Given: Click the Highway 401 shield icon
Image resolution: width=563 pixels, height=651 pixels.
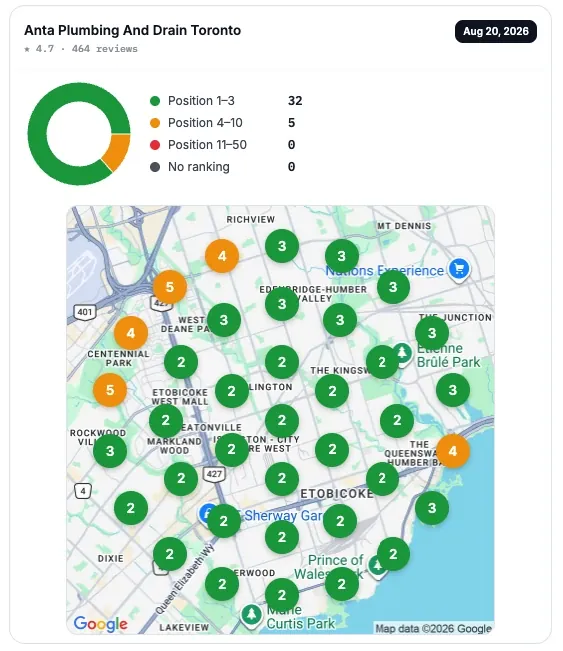Looking at the screenshot, I should (x=85, y=312).
